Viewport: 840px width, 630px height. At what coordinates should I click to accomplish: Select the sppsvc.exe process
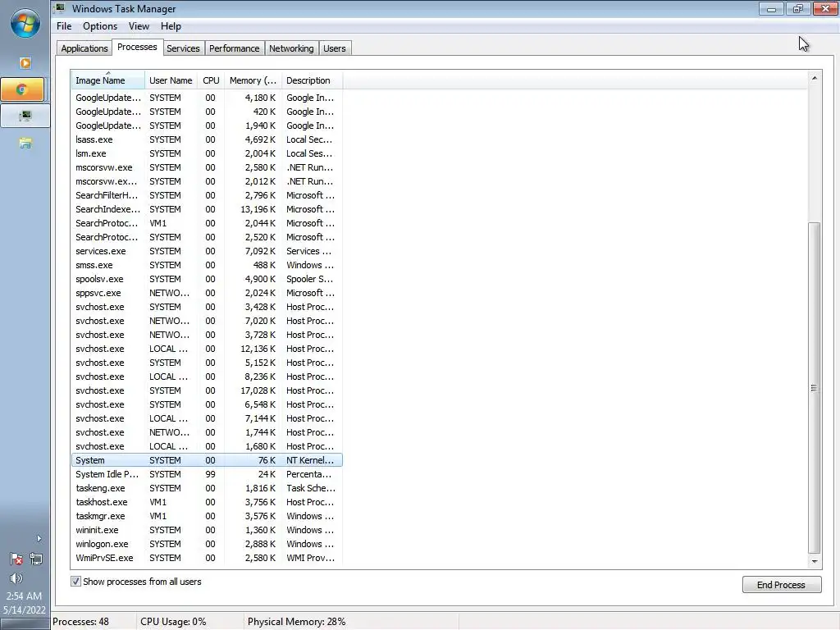pyautogui.click(x=207, y=293)
